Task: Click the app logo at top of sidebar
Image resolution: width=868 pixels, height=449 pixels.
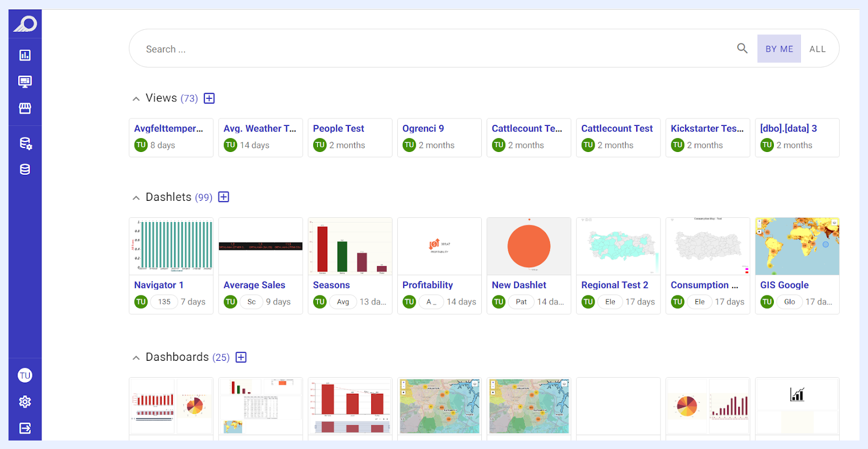Action: [25, 24]
